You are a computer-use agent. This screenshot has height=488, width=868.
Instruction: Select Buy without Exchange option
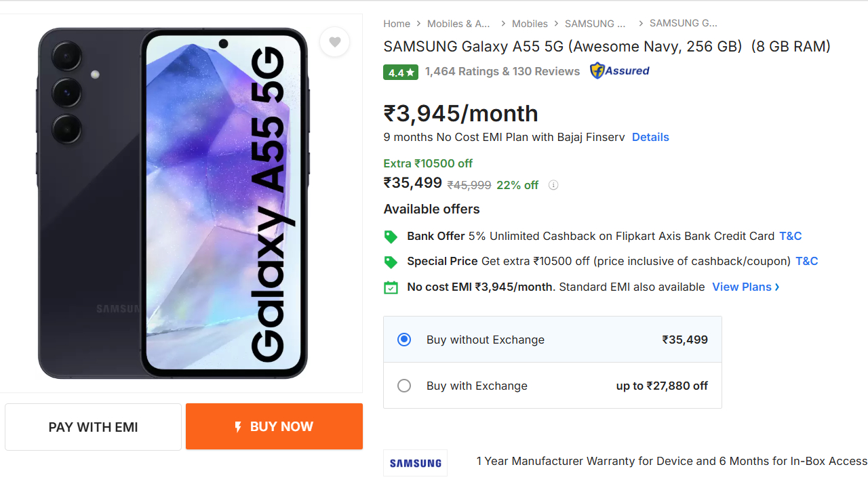click(x=404, y=340)
